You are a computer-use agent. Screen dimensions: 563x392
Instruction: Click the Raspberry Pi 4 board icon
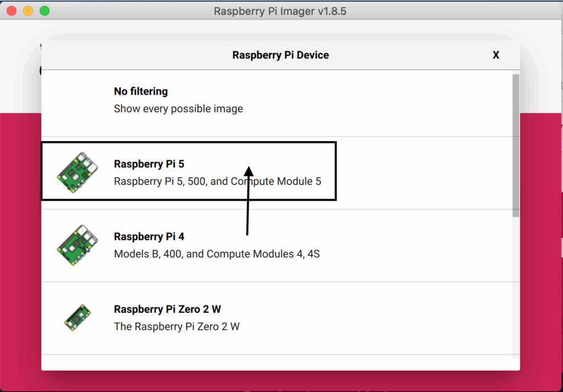[x=78, y=245]
